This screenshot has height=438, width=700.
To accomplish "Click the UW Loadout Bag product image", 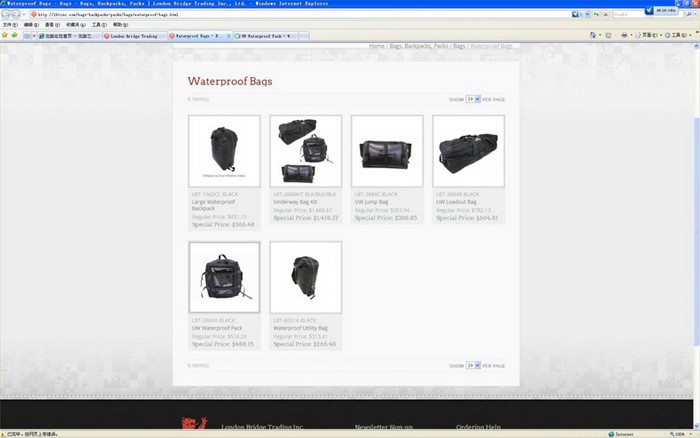I will click(x=468, y=151).
